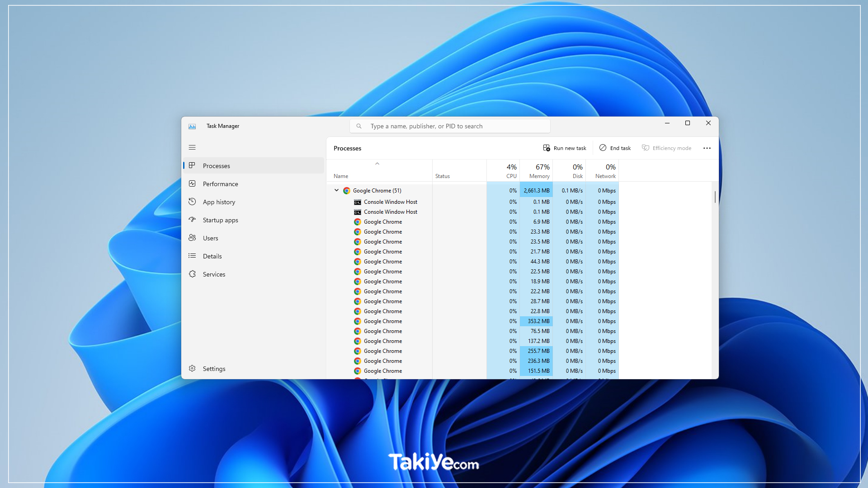The height and width of the screenshot is (488, 868).
Task: Select the 0.1 MB/s disk cell
Action: pyautogui.click(x=569, y=191)
